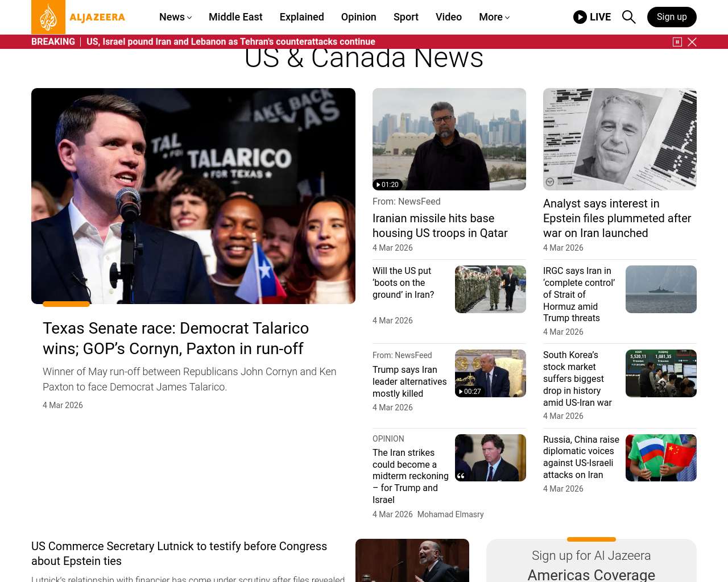The width and height of the screenshot is (728, 582).
Task: Open the breaking news headline link
Action: [x=230, y=42]
